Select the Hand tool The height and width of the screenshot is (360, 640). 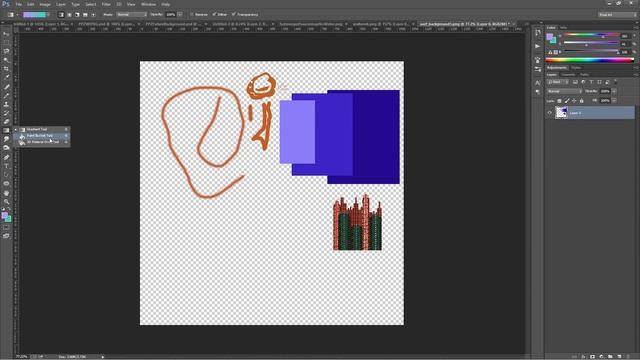(x=6, y=193)
